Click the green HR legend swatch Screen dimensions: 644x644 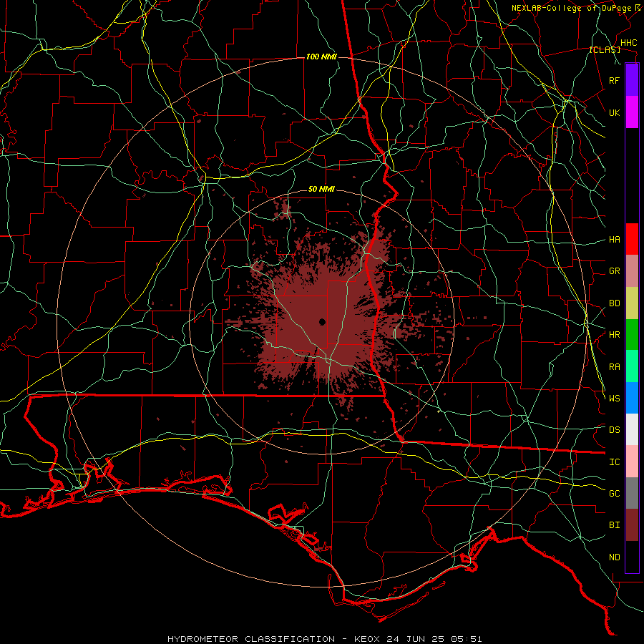point(632,335)
